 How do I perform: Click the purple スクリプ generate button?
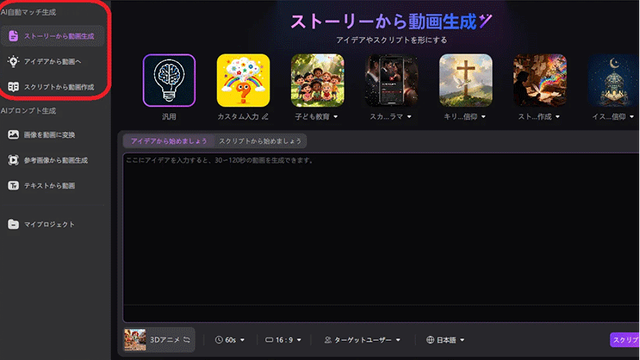(624, 340)
